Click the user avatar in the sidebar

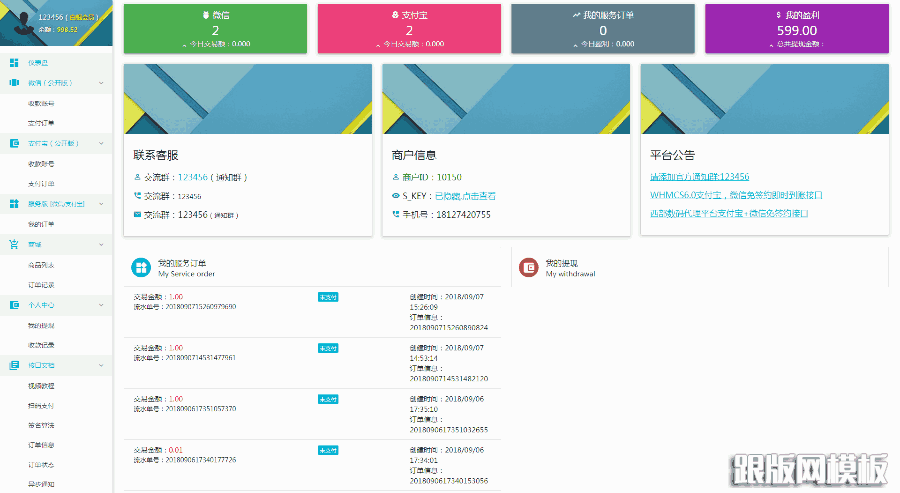(x=18, y=25)
